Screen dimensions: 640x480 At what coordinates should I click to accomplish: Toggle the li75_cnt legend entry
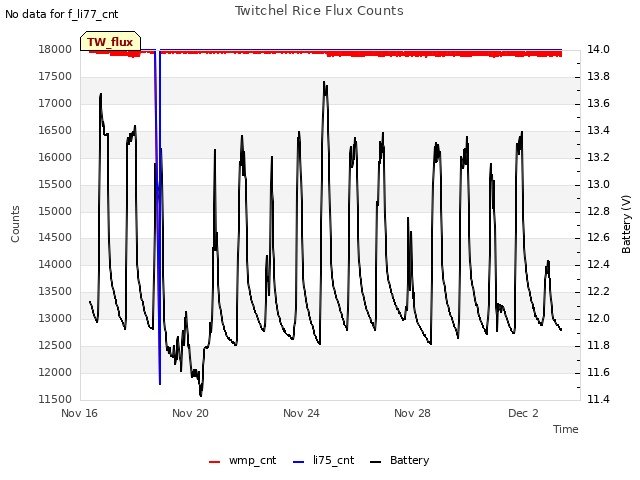click(324, 460)
